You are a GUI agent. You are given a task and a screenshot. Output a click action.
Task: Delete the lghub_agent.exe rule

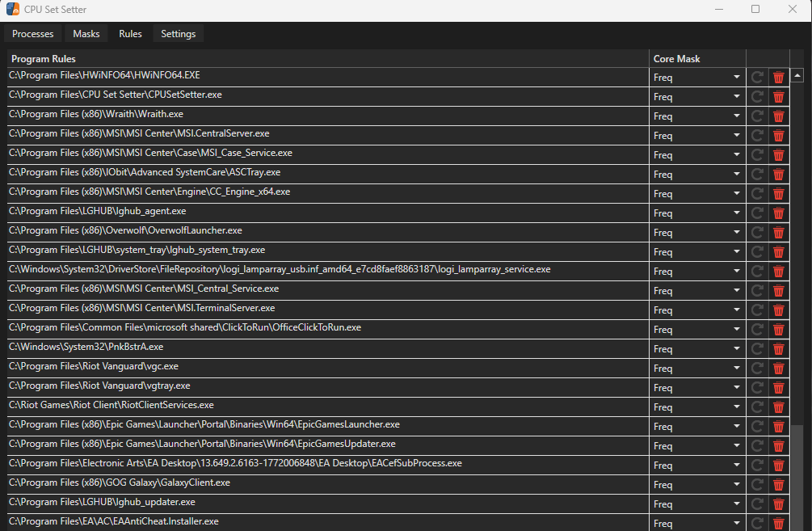click(778, 213)
